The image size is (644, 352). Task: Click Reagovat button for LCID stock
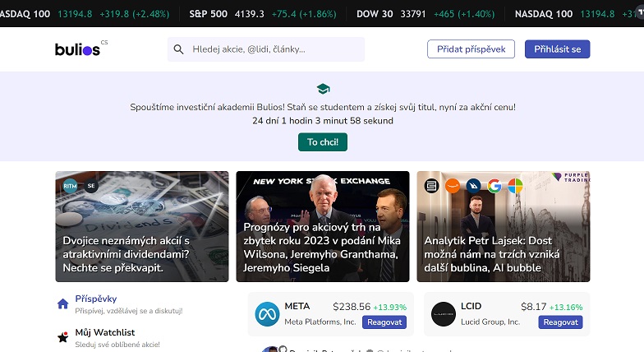pos(560,322)
